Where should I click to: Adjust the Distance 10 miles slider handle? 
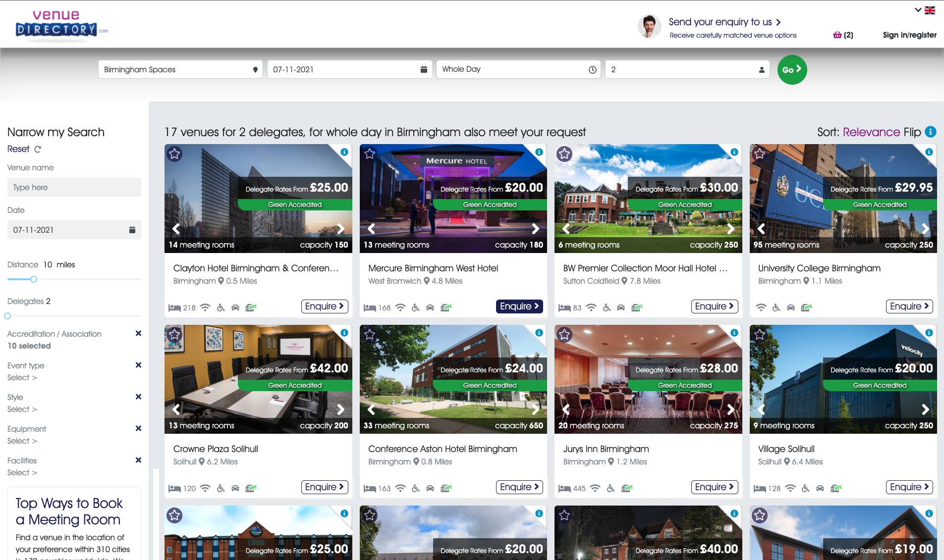coord(34,279)
